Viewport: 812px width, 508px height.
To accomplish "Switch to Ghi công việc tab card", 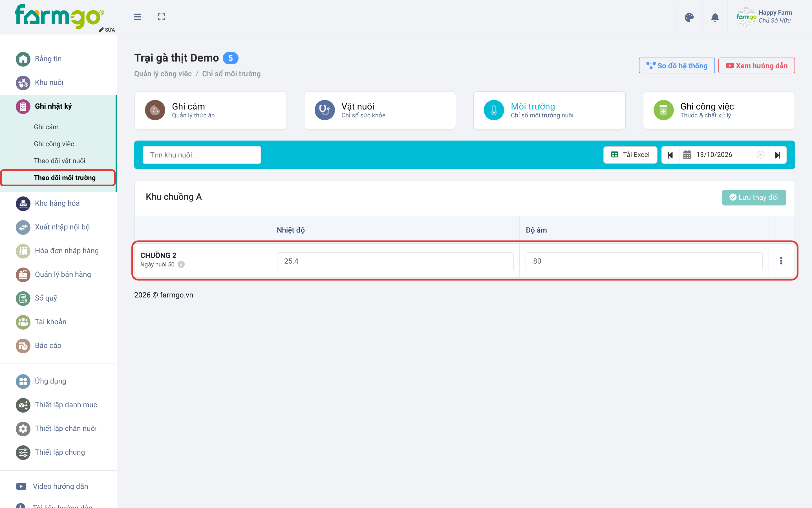I will 719,110.
